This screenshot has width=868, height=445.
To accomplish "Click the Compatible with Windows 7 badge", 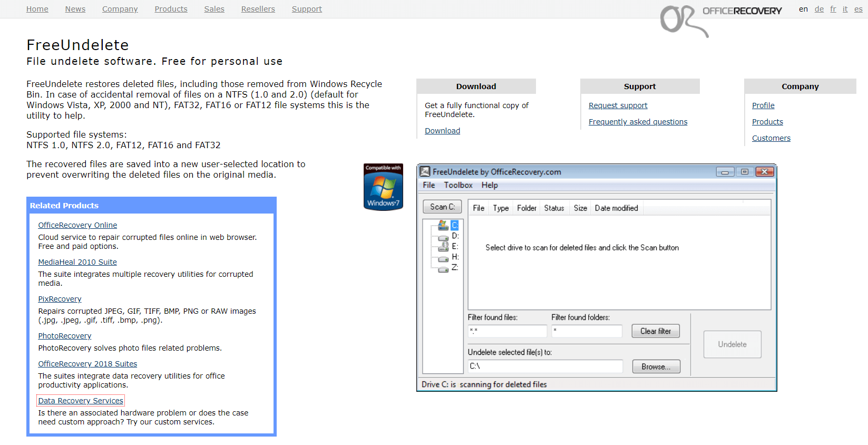I will tap(383, 187).
